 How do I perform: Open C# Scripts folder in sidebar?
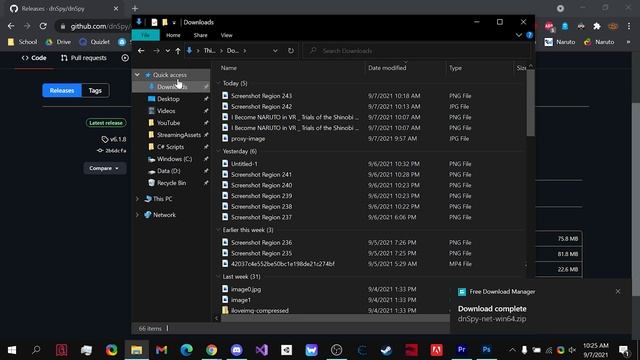(x=170, y=147)
